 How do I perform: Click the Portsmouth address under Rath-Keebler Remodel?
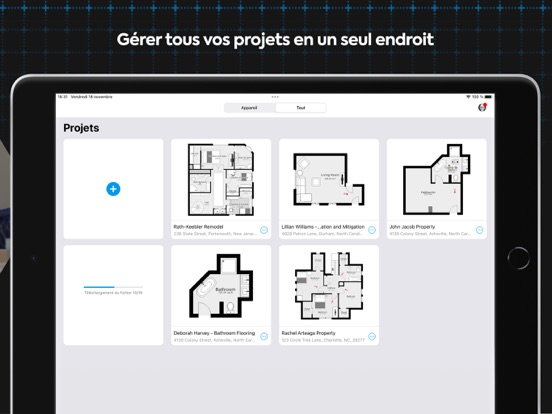(x=215, y=234)
